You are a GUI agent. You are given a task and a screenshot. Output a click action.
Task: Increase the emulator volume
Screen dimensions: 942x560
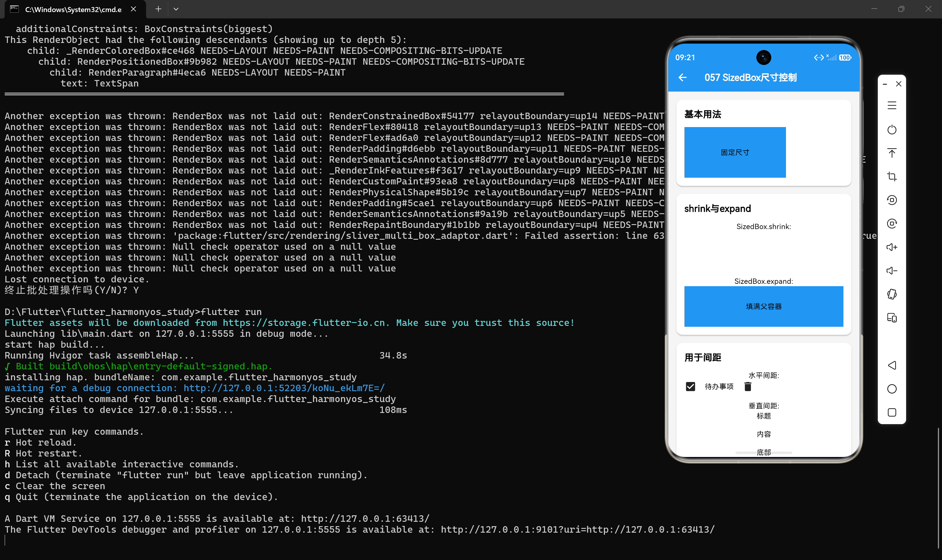892,247
